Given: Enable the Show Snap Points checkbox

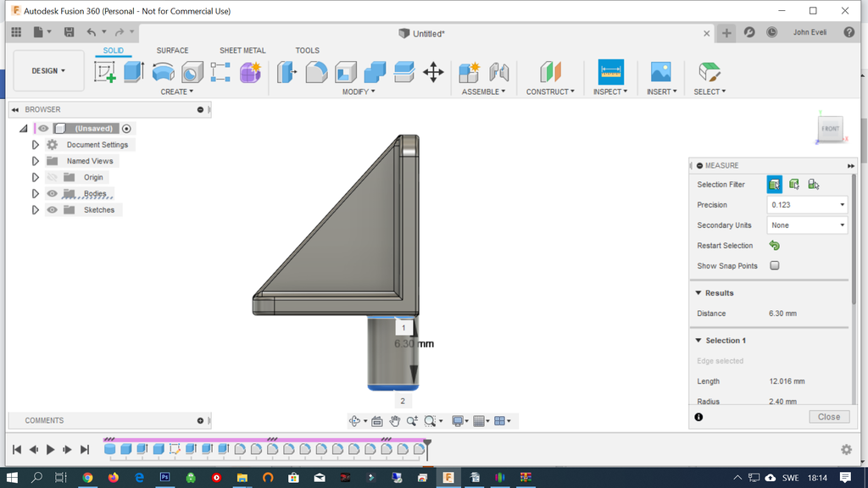Looking at the screenshot, I should (775, 266).
